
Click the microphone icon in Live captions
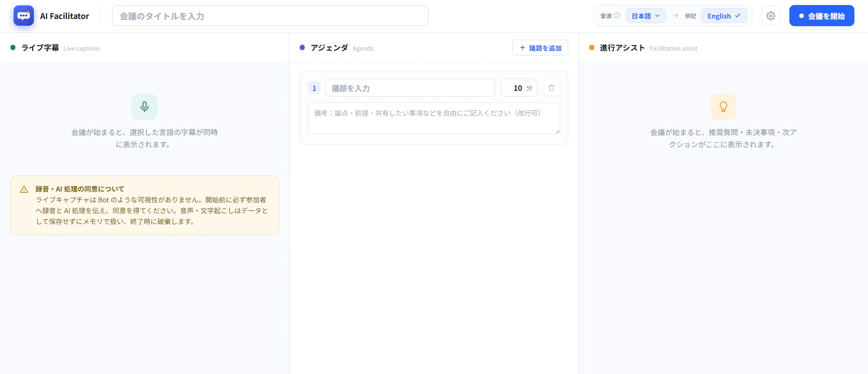(145, 107)
